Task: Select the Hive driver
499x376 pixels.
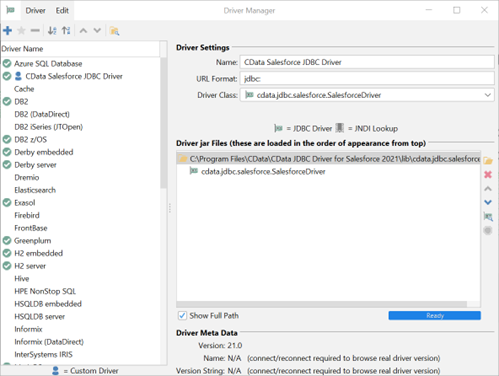Action: [x=22, y=278]
